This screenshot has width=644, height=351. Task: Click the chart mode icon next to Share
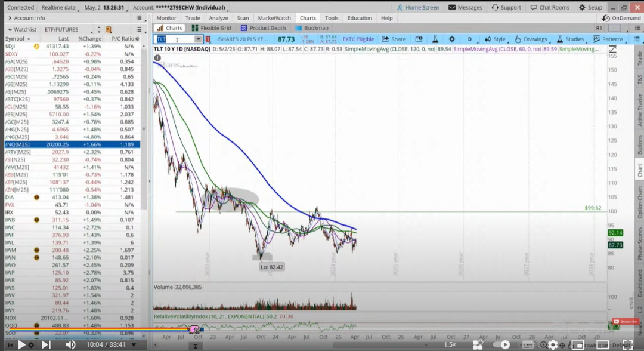(x=419, y=39)
